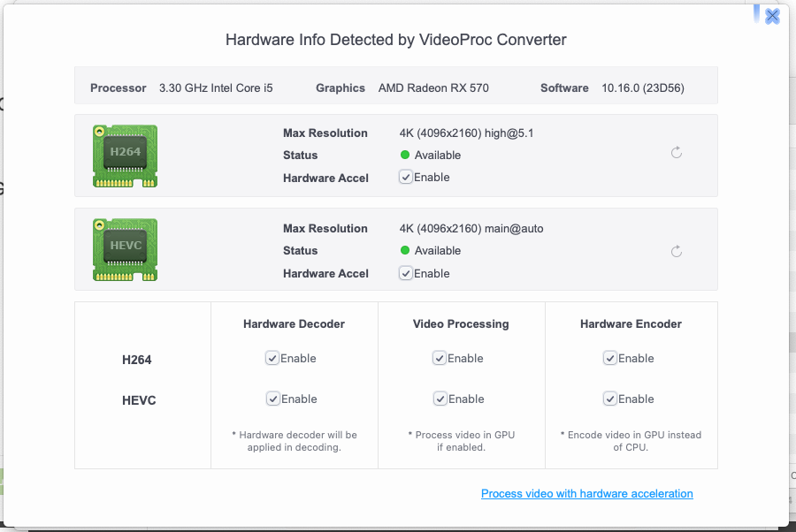Click the 'Software' label
Screen dimensions: 796x532
[x=564, y=87]
